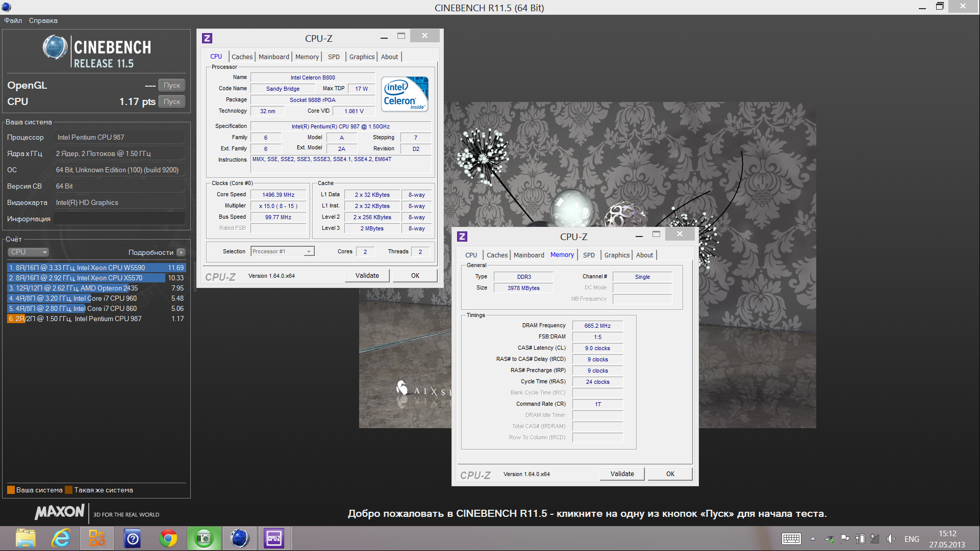Open the CPU ranking dropdown
Screen dimensions: 980x551
pos(29,252)
